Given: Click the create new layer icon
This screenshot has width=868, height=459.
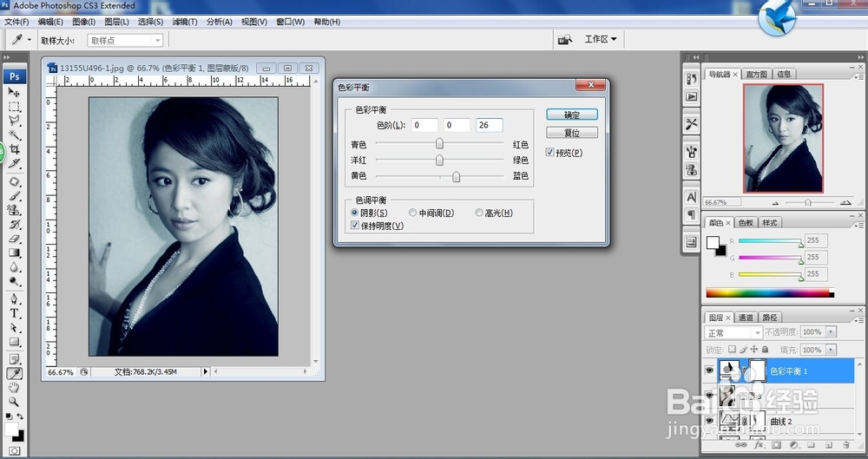Looking at the screenshot, I should [x=829, y=444].
